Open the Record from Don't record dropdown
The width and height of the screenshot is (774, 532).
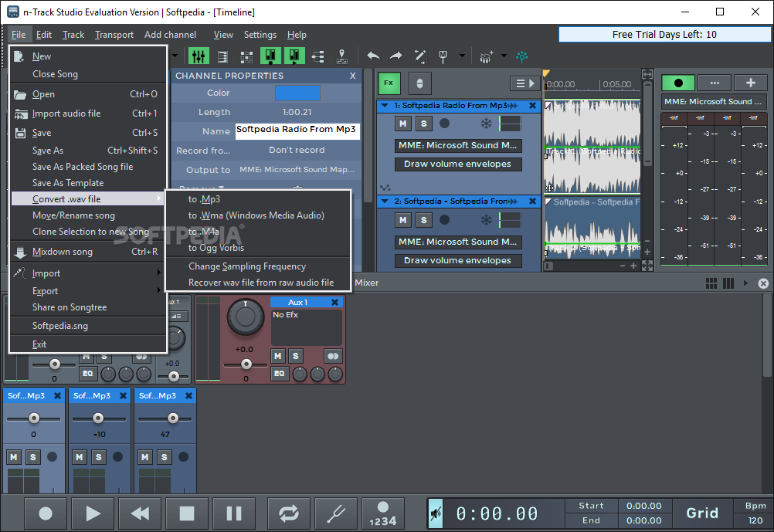[297, 150]
